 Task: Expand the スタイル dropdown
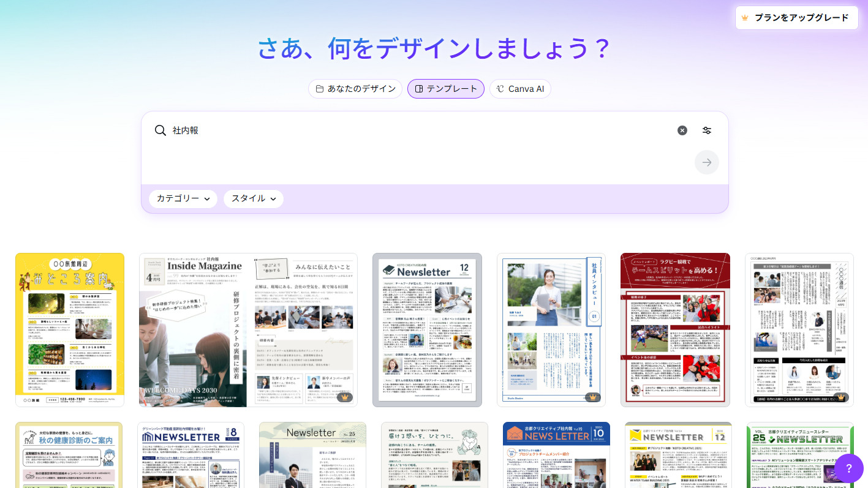(x=253, y=199)
